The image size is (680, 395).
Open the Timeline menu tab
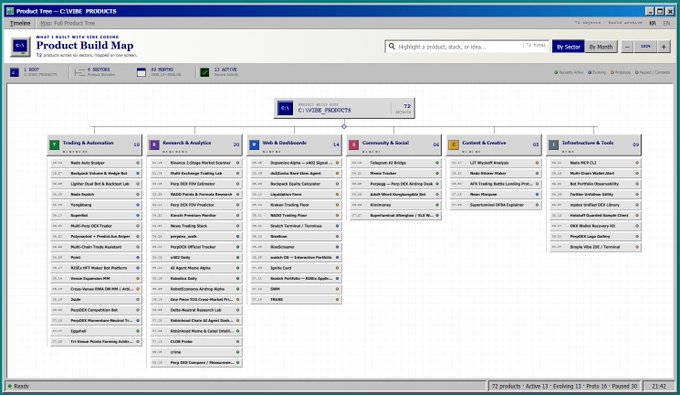pyautogui.click(x=20, y=23)
